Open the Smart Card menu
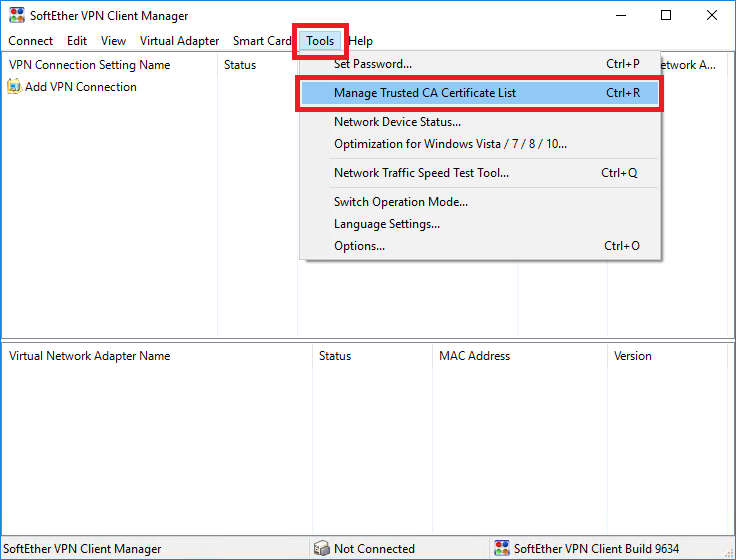Screen dimensions: 736x560 tap(262, 41)
